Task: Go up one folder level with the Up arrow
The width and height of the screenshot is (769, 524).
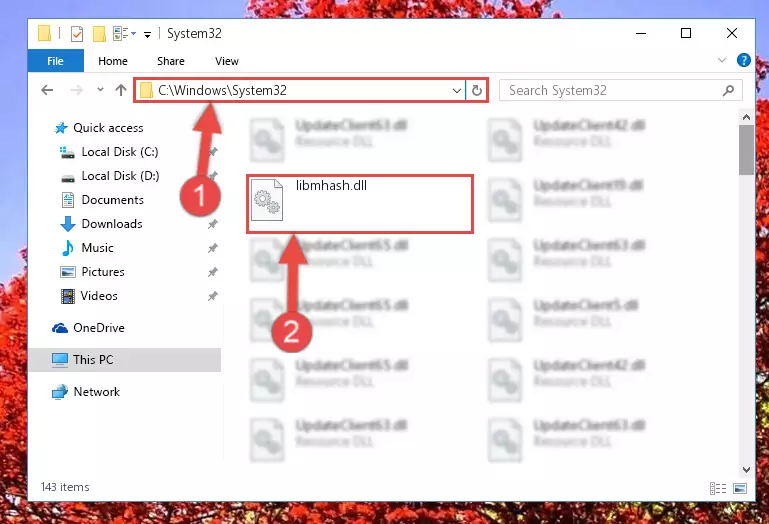Action: (x=121, y=90)
